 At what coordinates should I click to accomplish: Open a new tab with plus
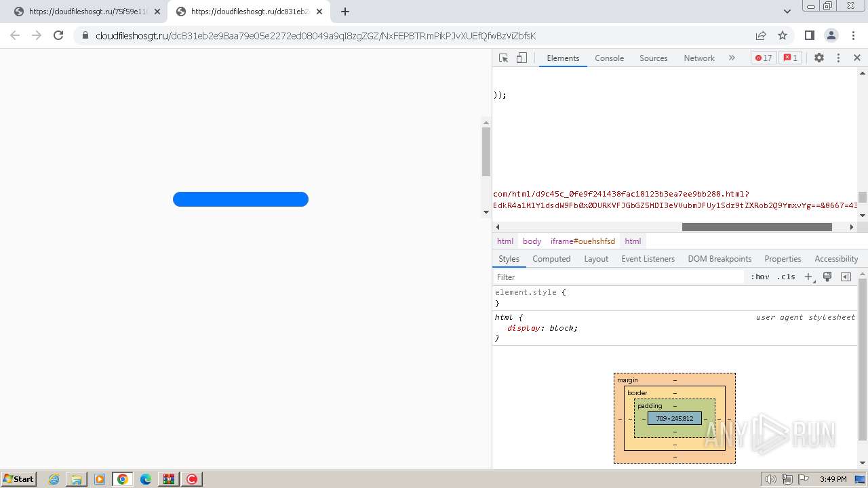point(345,12)
